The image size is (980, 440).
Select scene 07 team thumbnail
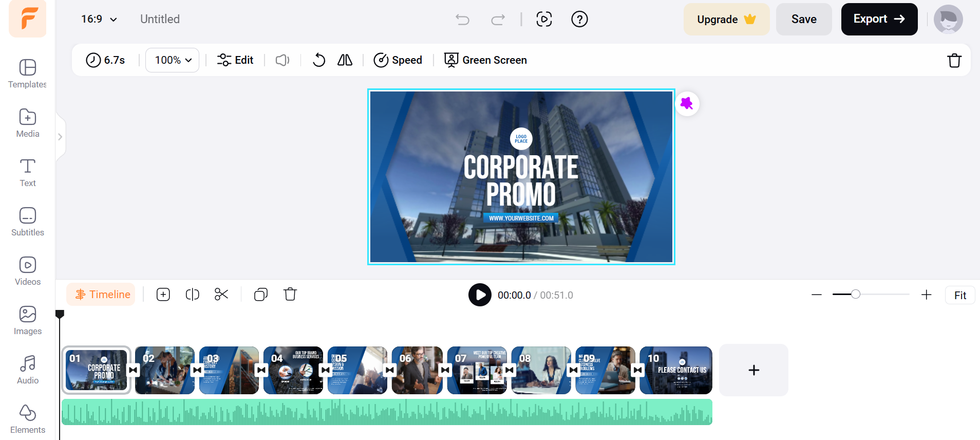pyautogui.click(x=477, y=370)
